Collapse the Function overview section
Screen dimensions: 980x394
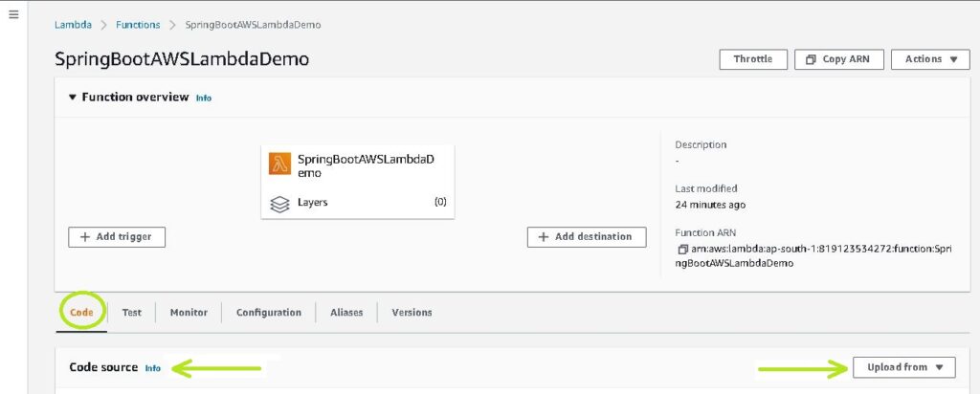click(x=73, y=98)
